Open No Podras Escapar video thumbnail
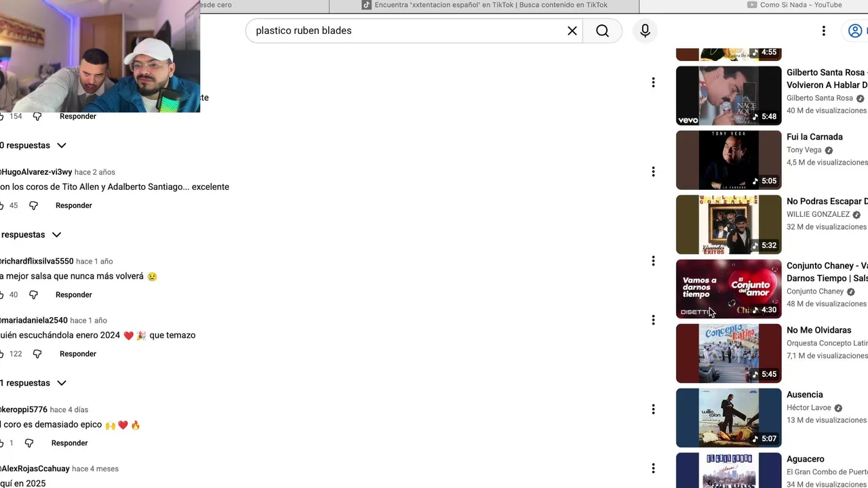 tap(728, 224)
